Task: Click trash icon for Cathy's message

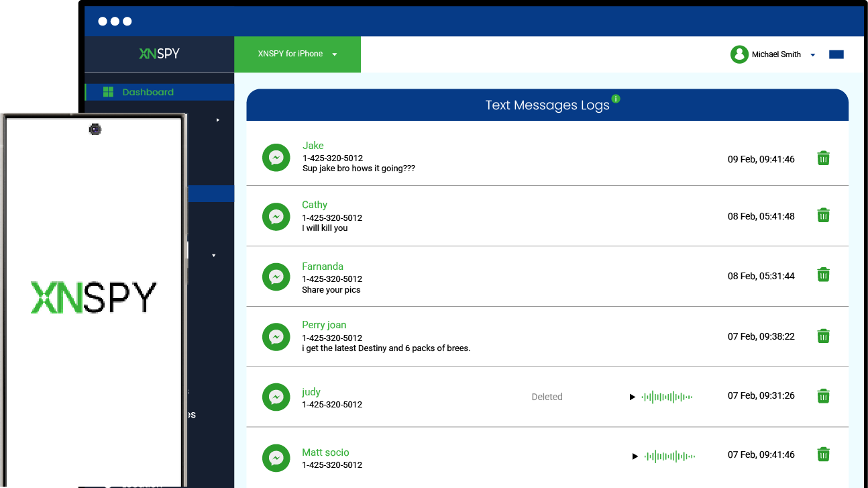Action: tap(823, 215)
